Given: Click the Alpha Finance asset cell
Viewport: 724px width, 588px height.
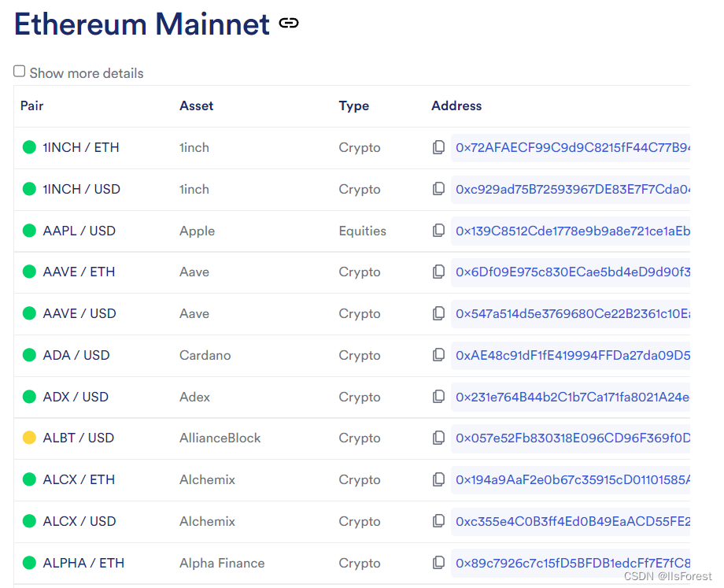Looking at the screenshot, I should coord(222,563).
